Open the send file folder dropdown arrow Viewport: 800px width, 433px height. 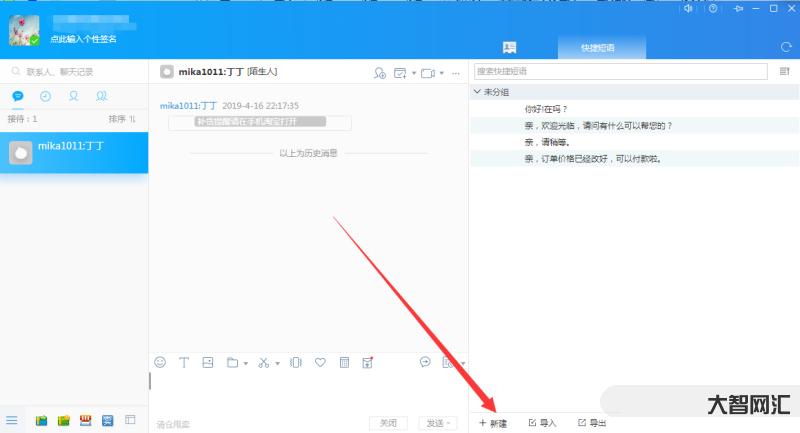(245, 363)
